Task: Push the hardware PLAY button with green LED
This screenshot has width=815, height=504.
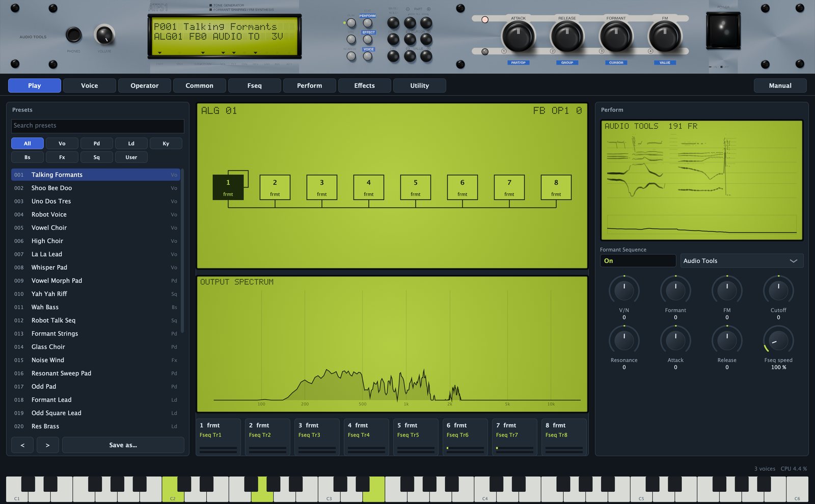Action: pyautogui.click(x=351, y=23)
